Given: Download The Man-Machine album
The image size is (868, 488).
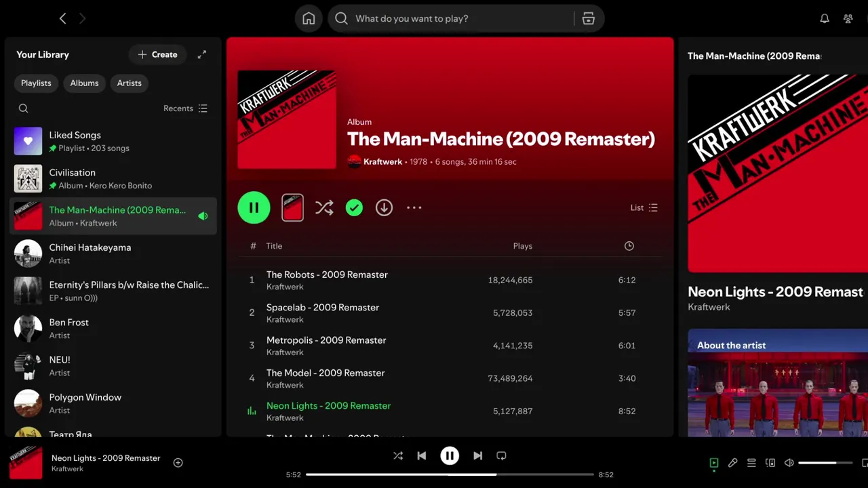Looking at the screenshot, I should [384, 208].
